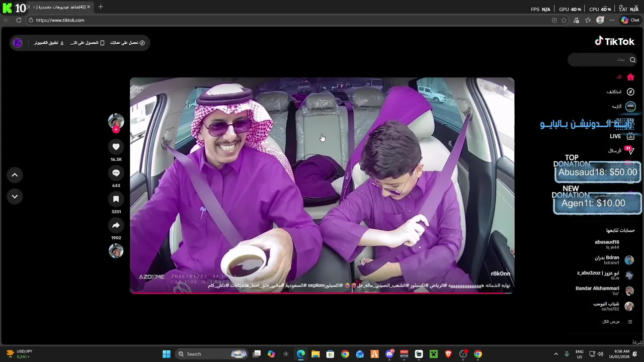Open username r8k0nn on the video
The height and width of the screenshot is (362, 644).
tap(501, 274)
